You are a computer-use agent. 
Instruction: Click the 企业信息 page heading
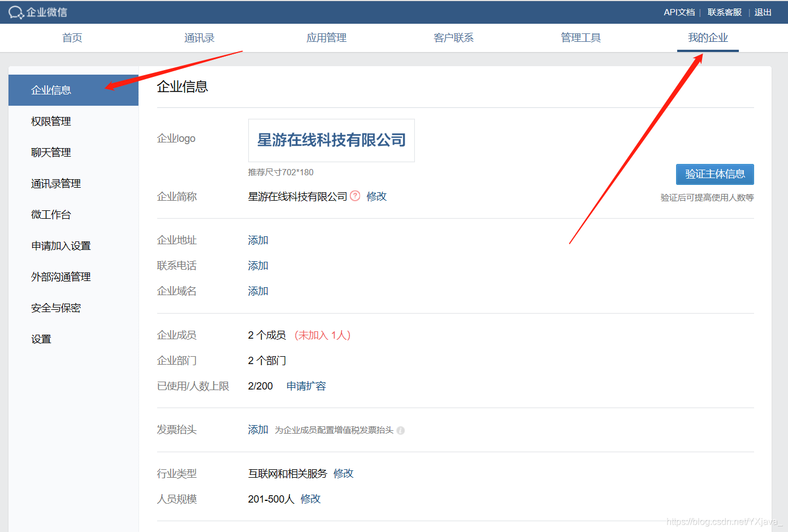pyautogui.click(x=183, y=86)
